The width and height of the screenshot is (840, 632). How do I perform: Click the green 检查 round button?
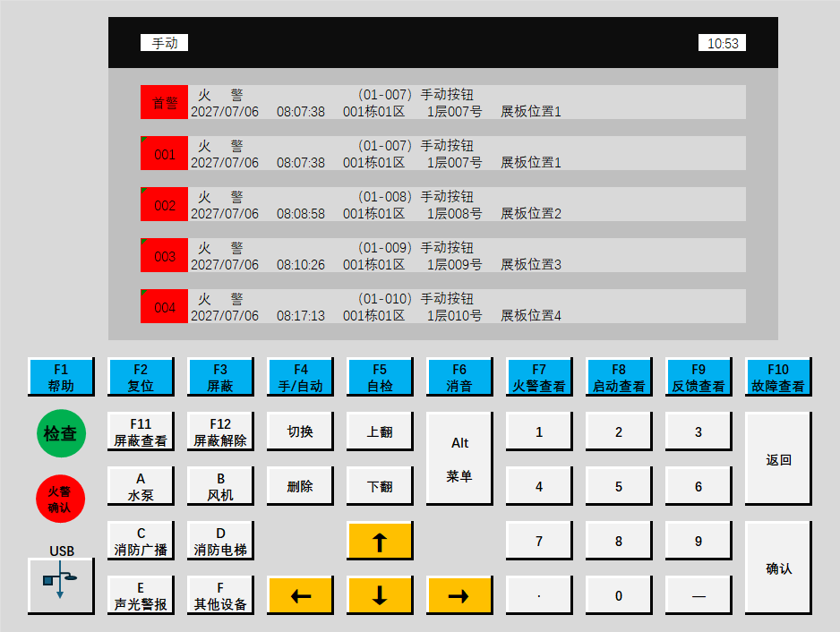(x=61, y=433)
